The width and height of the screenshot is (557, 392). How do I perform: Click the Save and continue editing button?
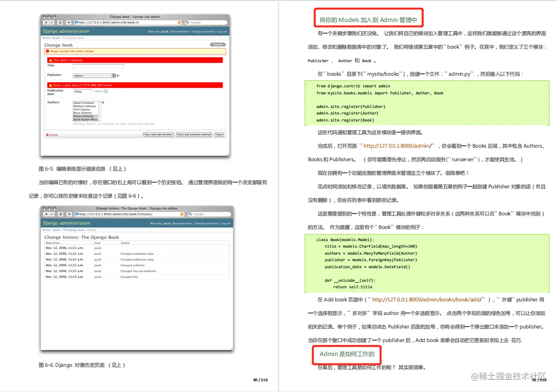tap(194, 135)
